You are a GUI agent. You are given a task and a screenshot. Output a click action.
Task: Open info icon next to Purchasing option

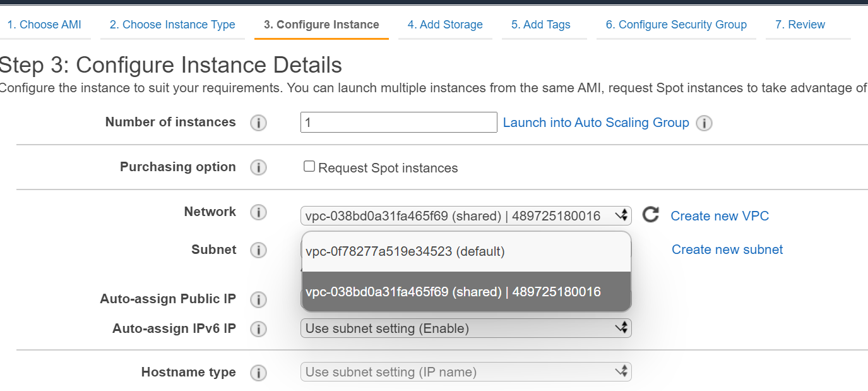[258, 167]
